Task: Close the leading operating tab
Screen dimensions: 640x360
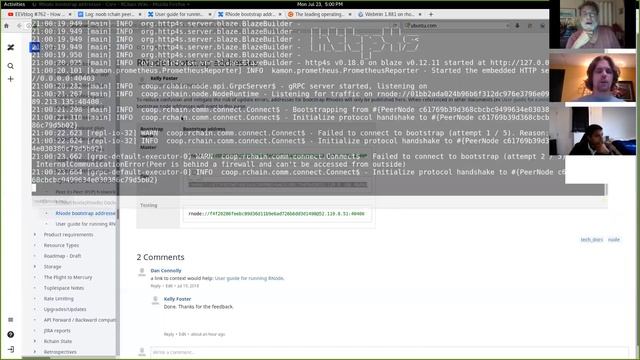Action: (350, 14)
